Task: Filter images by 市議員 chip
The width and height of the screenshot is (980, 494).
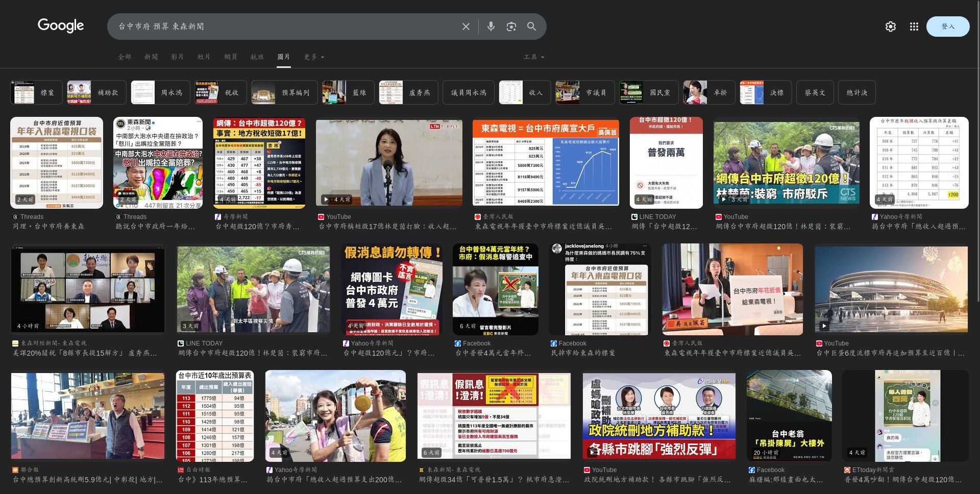Action: [x=585, y=92]
